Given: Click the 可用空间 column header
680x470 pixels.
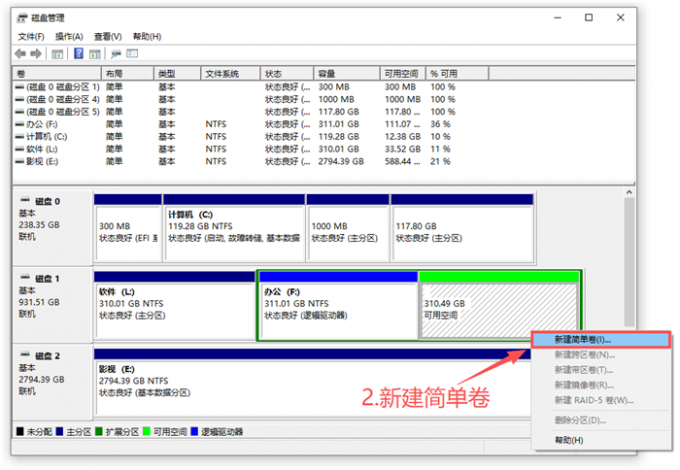Looking at the screenshot, I should point(400,74).
